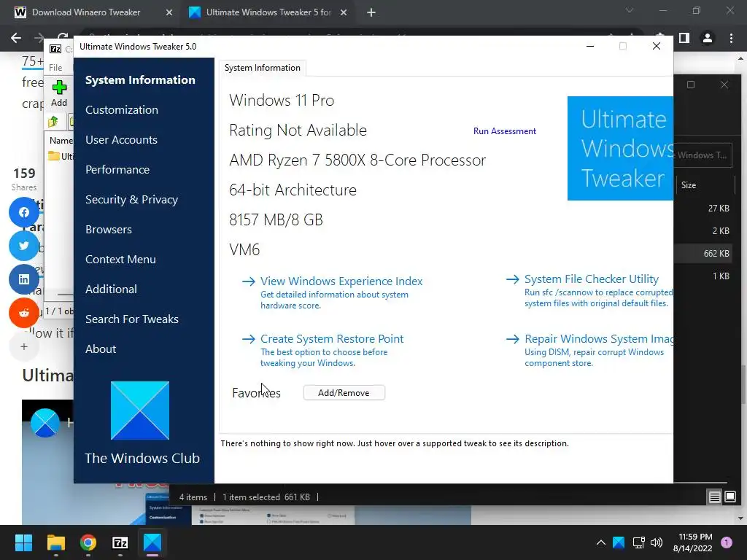Click the Add/Remove favorites button
Viewport: 747px width, 560px height.
(344, 393)
